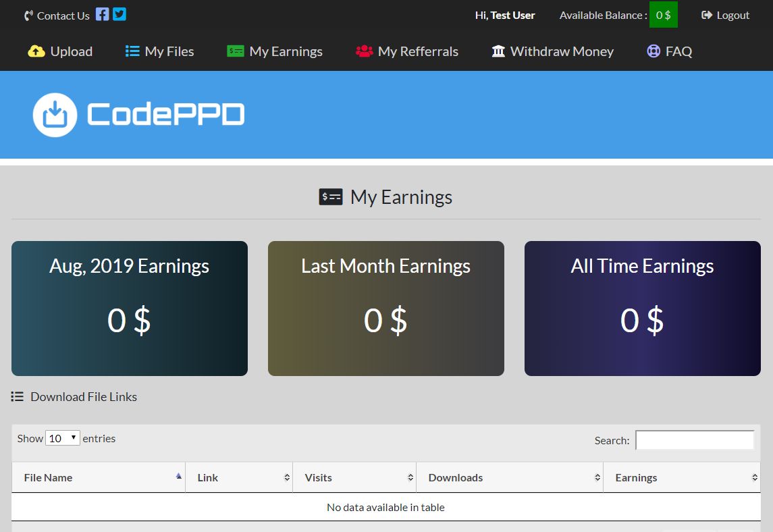Go to My Earnings in navigation
773x532 pixels.
(x=275, y=51)
